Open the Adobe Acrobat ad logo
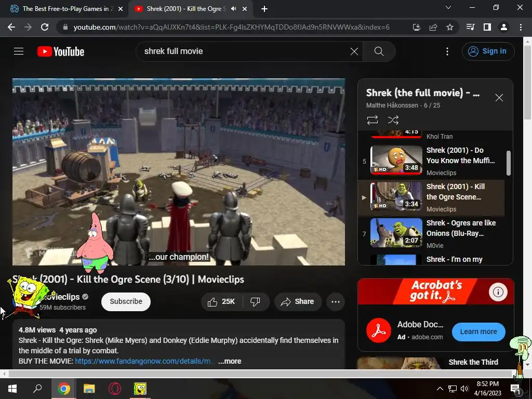This screenshot has height=399, width=532. coord(379,331)
